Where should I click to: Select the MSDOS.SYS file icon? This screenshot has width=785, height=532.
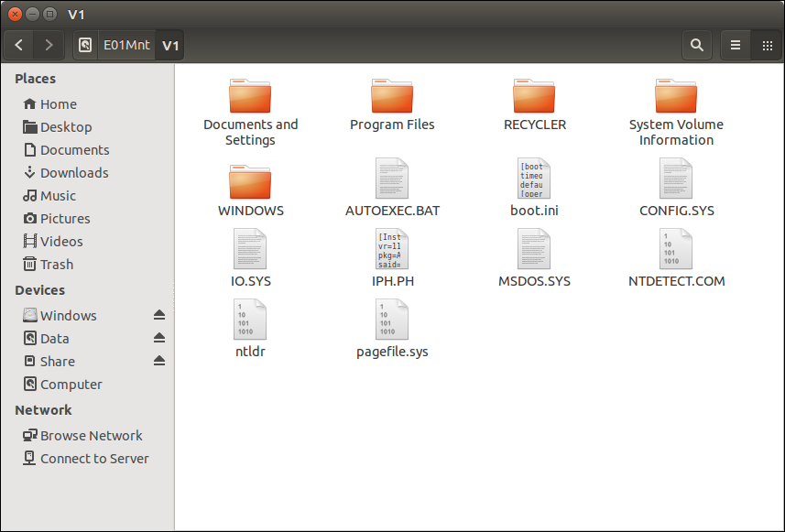point(534,249)
